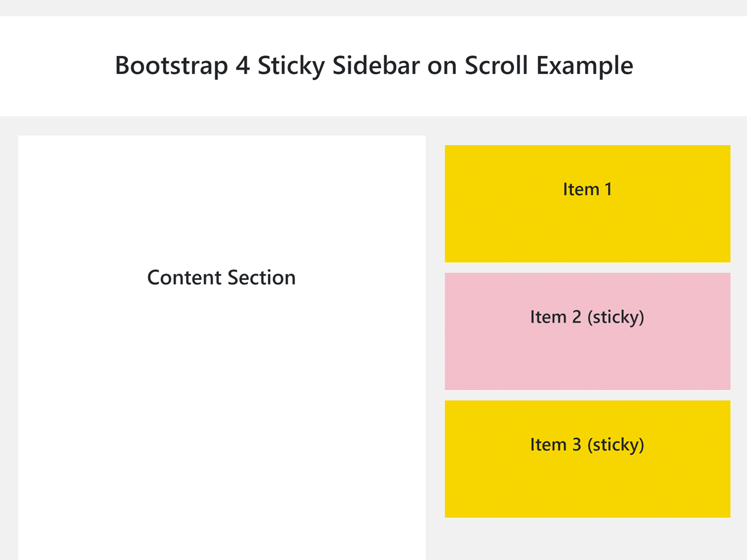Viewport: 747px width, 560px height.
Task: Select the "Item 2 (sticky)" label
Action: (x=587, y=317)
